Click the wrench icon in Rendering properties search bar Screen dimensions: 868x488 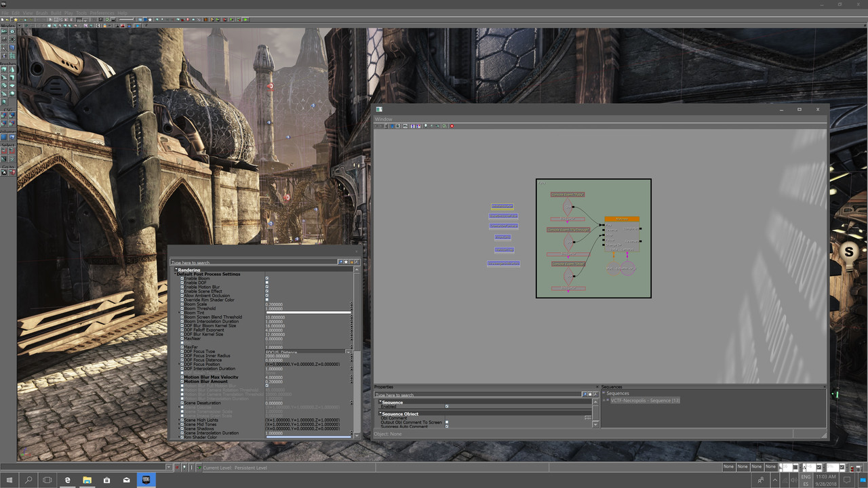pyautogui.click(x=357, y=262)
